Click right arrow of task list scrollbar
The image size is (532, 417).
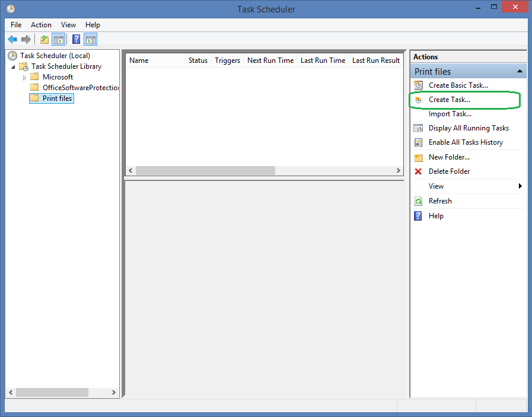pyautogui.click(x=399, y=170)
